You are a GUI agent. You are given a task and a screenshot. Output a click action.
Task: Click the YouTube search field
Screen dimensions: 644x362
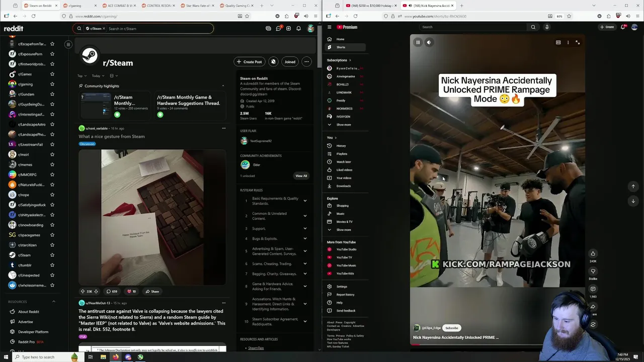point(473,27)
